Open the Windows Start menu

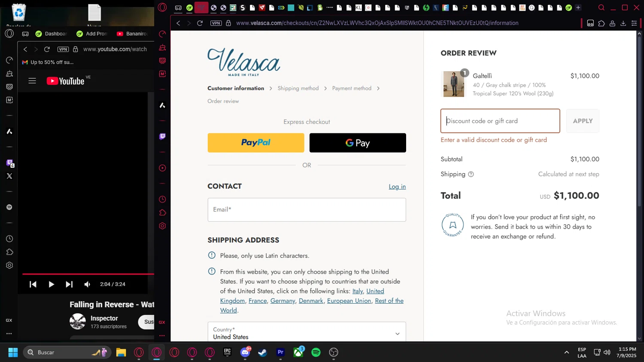(13, 353)
